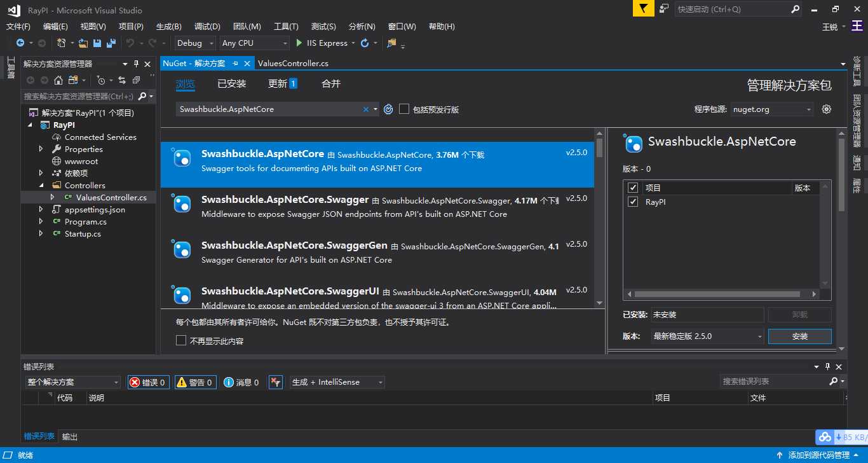The image size is (868, 463).
Task: Open the Tools menu (工具)
Action: (x=286, y=27)
